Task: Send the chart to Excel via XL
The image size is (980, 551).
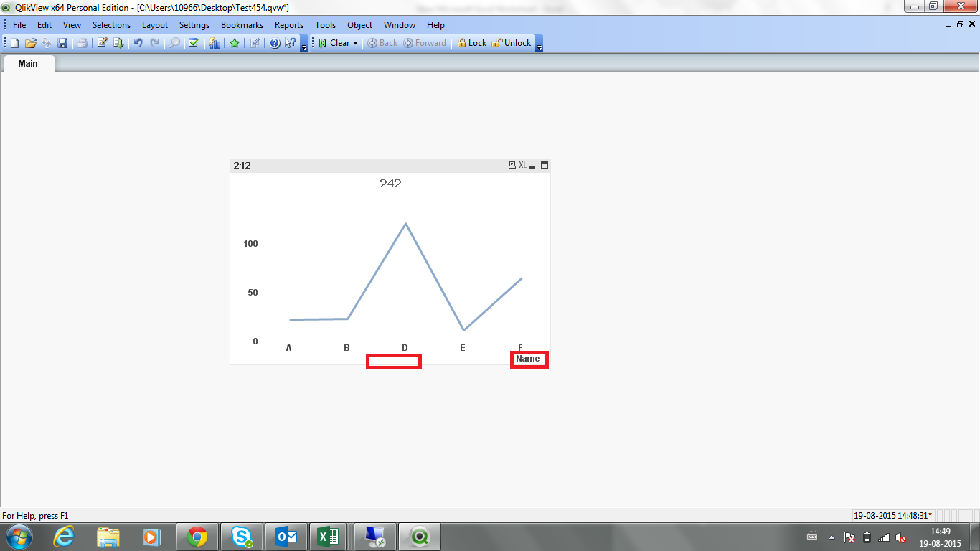Action: click(x=522, y=165)
